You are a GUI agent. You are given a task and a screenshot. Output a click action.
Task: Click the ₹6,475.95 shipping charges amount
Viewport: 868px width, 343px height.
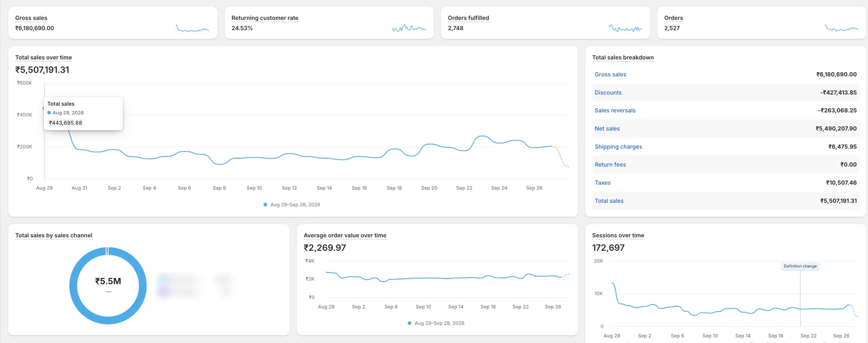click(x=843, y=147)
